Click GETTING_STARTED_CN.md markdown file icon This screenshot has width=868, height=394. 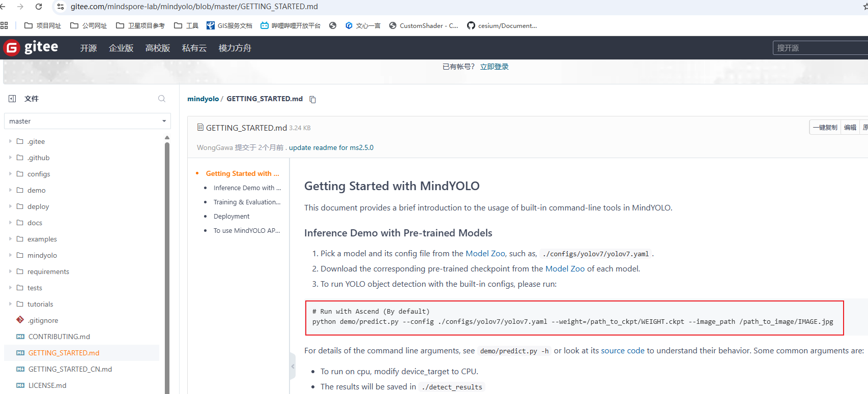(20, 369)
